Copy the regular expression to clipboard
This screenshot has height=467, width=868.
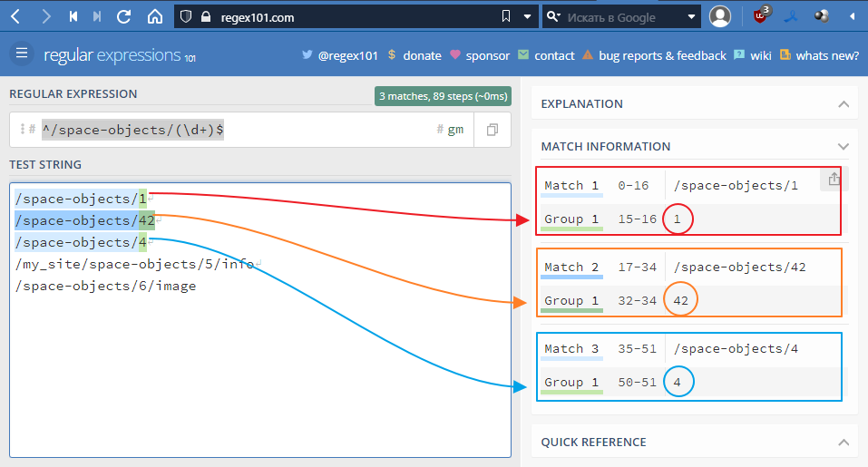point(493,130)
